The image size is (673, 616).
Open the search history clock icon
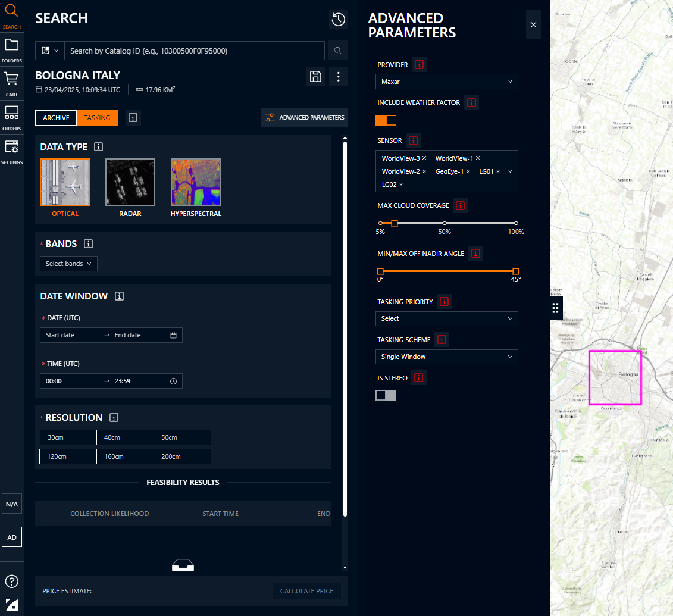click(x=338, y=19)
